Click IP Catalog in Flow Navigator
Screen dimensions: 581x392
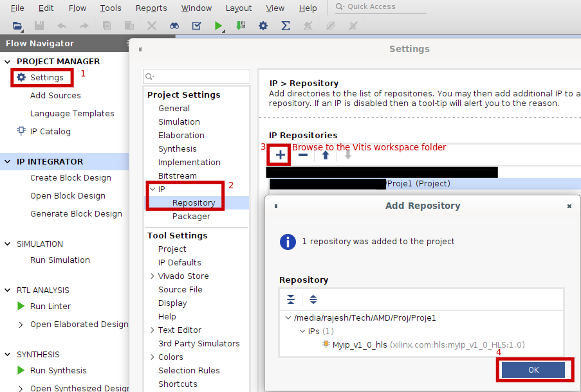(50, 132)
